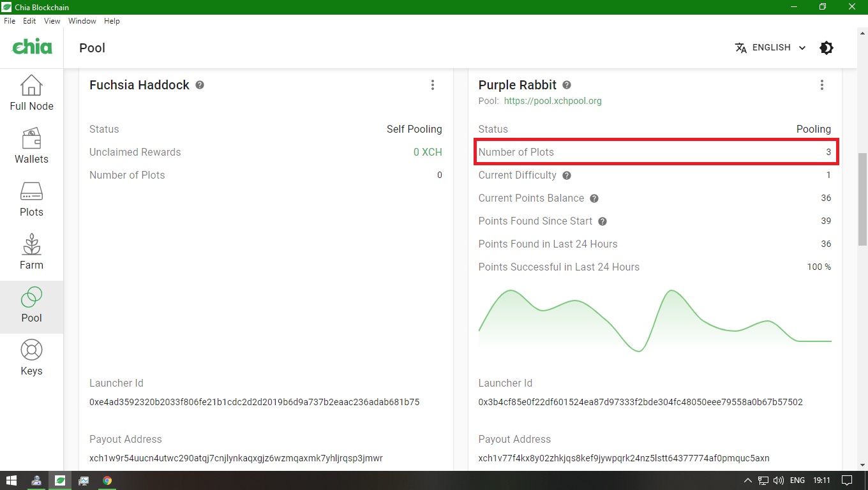The width and height of the screenshot is (868, 490).
Task: Open the File menu
Action: tap(10, 21)
